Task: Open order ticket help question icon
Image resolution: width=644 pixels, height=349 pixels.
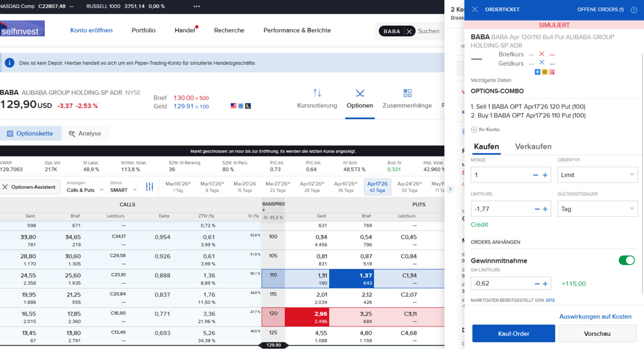Action: tap(633, 10)
